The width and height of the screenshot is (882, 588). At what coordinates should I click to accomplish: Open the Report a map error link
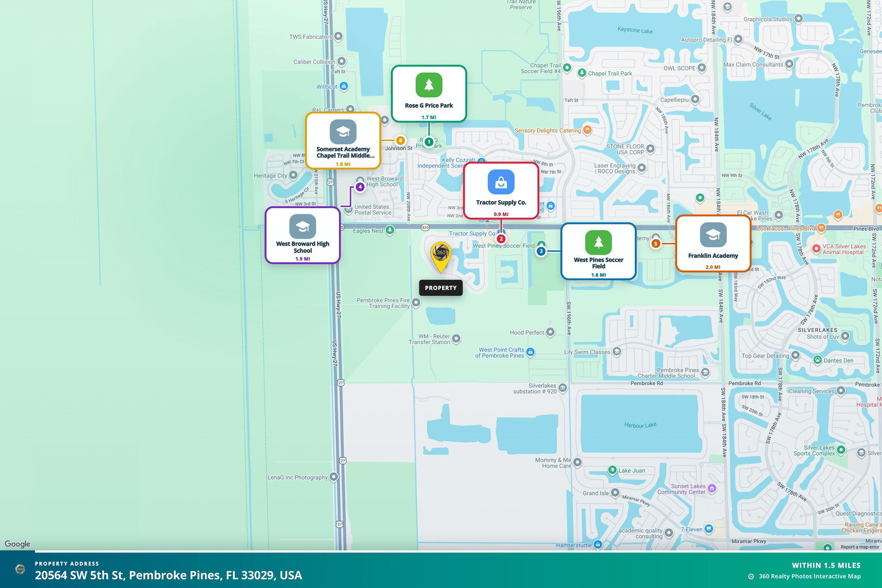[860, 547]
